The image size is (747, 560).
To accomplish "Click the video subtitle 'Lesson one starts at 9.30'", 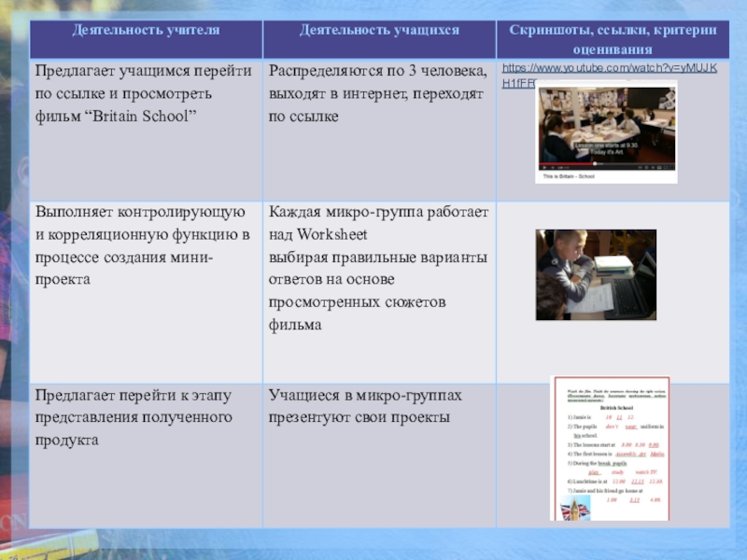I will (602, 147).
